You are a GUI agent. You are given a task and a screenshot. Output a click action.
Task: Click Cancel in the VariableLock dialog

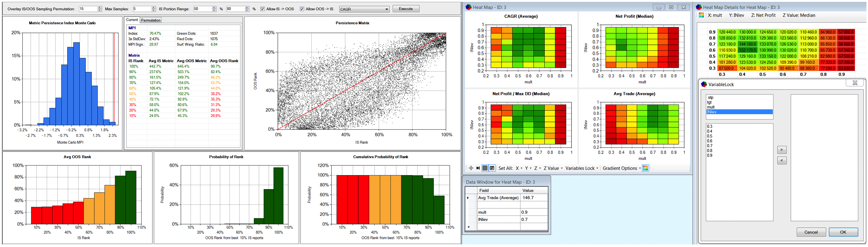tap(811, 232)
